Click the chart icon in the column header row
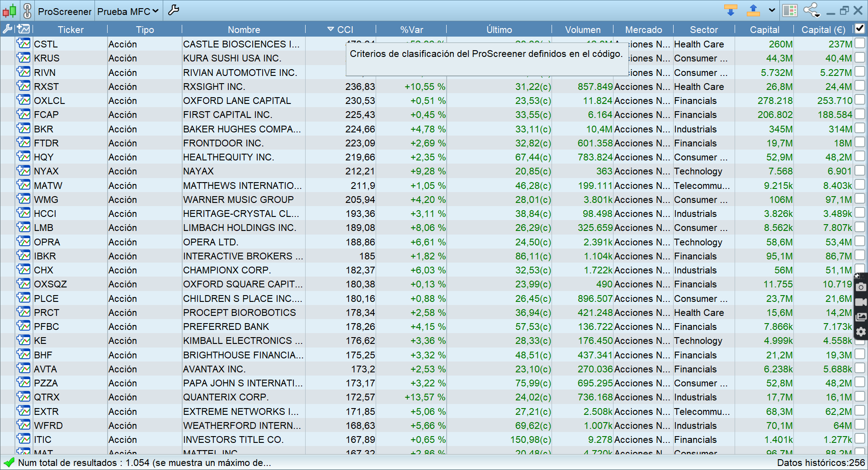This screenshot has width=868, height=470. pyautogui.click(x=23, y=29)
